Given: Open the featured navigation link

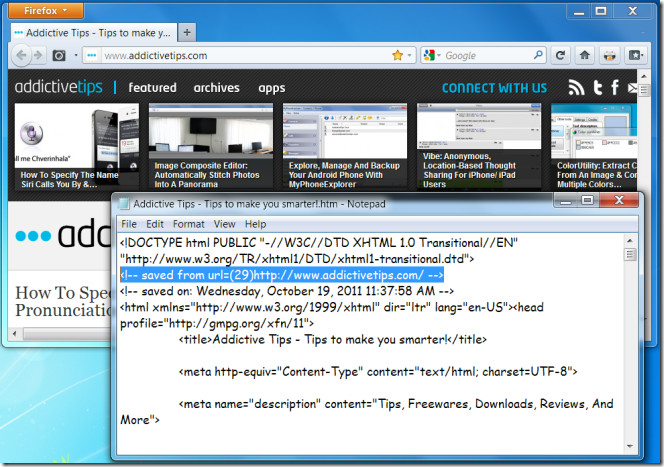Looking at the screenshot, I should 152,88.
